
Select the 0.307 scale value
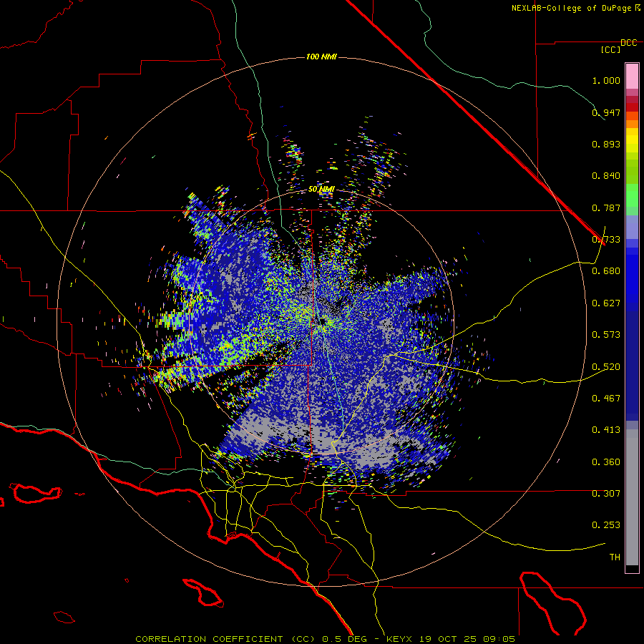606,494
